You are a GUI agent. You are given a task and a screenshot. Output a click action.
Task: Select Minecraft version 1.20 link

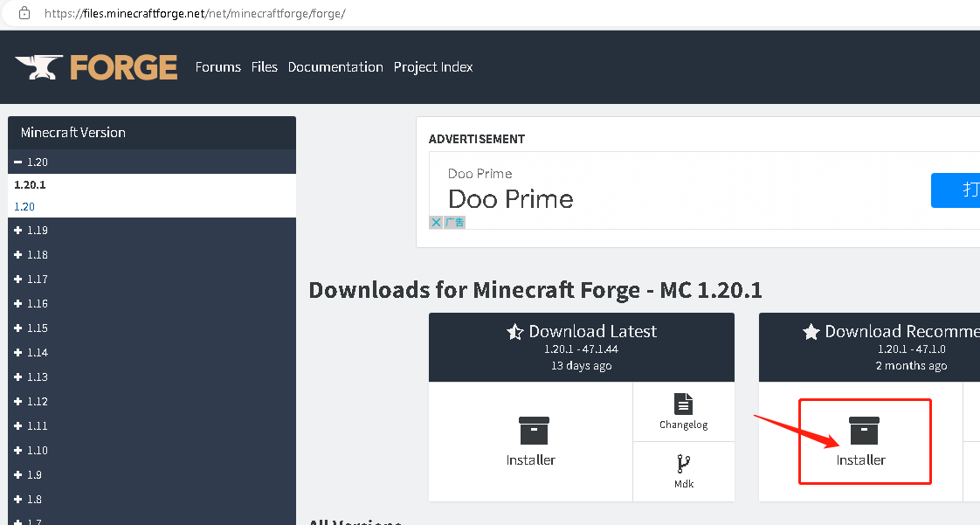pyautogui.click(x=24, y=207)
